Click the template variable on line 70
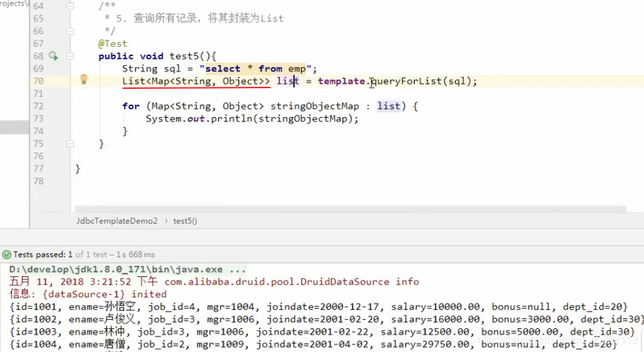The image size is (644, 352). pyautogui.click(x=341, y=81)
